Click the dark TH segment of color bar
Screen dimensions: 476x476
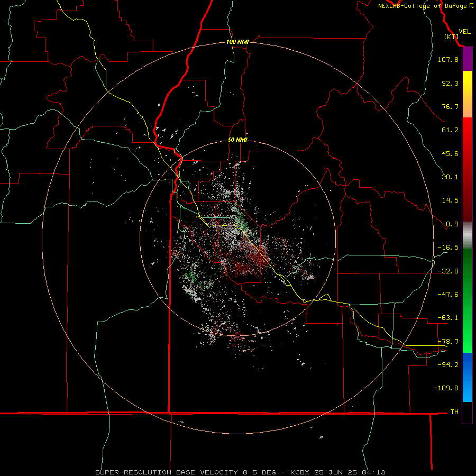[x=467, y=413]
